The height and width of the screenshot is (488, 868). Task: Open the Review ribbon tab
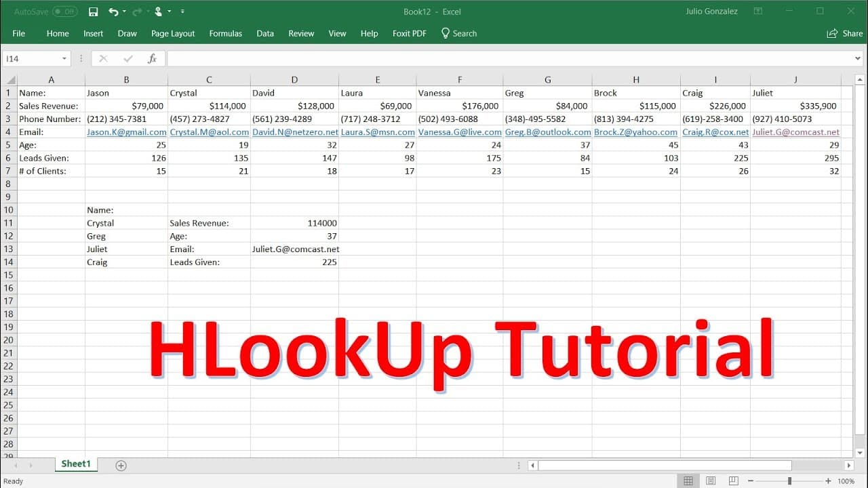click(x=301, y=33)
